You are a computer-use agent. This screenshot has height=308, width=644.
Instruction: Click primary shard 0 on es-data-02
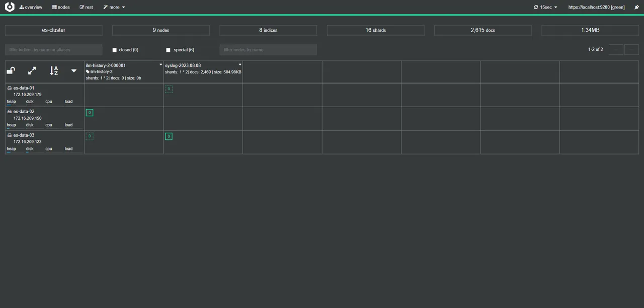[90, 113]
